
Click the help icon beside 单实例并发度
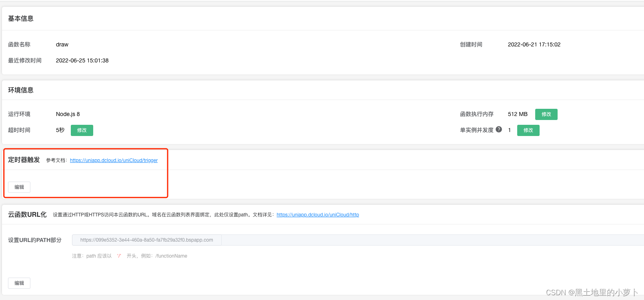point(499,129)
